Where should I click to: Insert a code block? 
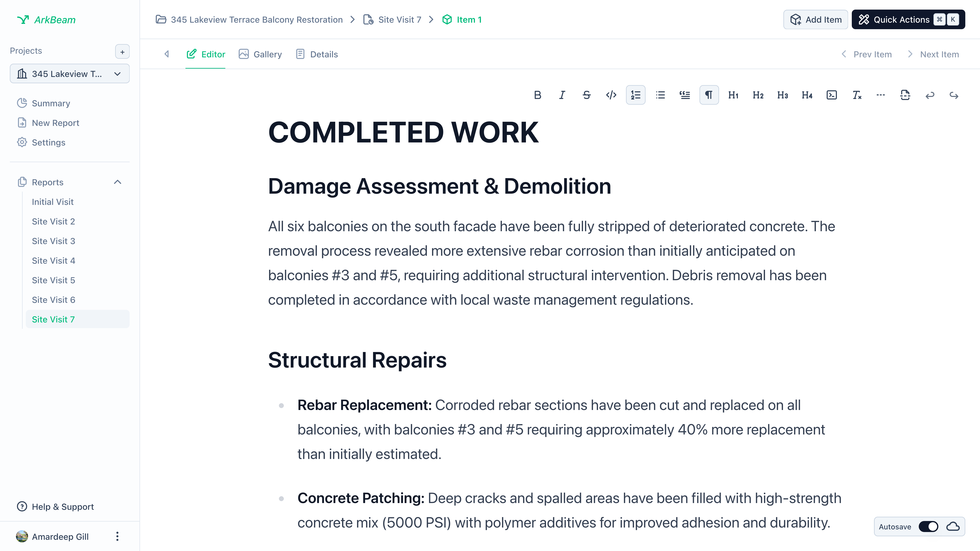832,95
